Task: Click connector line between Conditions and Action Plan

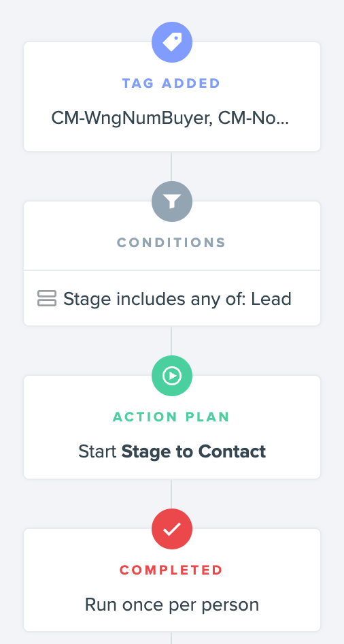Action: click(171, 340)
